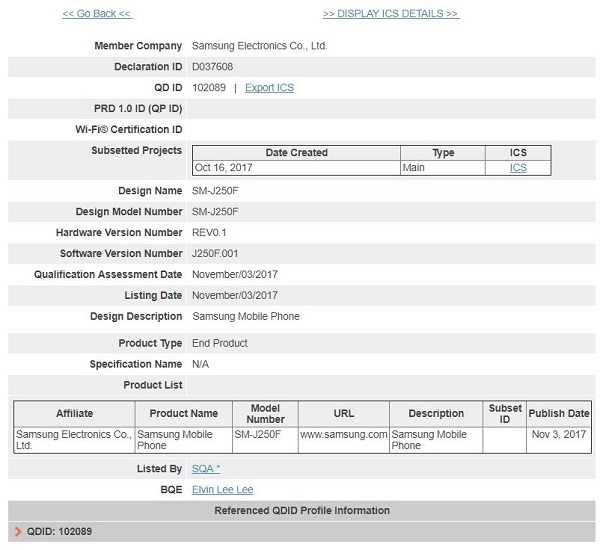
Task: Click the 'Listed By' label
Action: tap(159, 469)
